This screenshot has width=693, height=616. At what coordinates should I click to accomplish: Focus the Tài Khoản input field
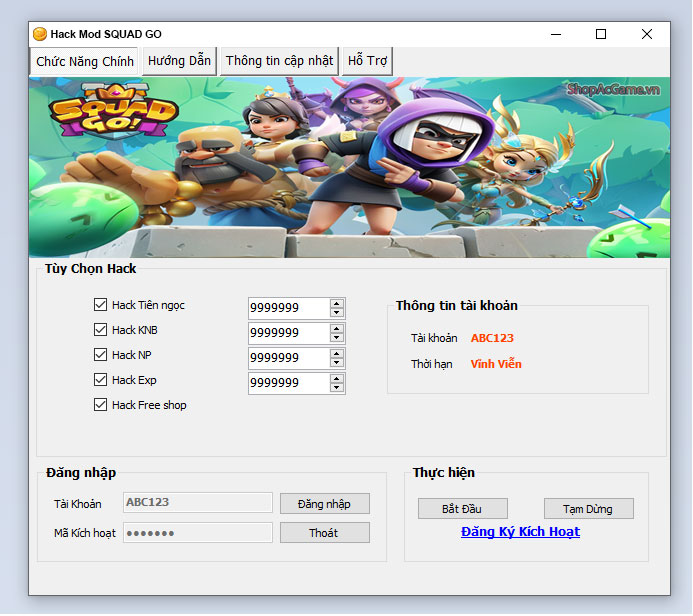(x=198, y=503)
